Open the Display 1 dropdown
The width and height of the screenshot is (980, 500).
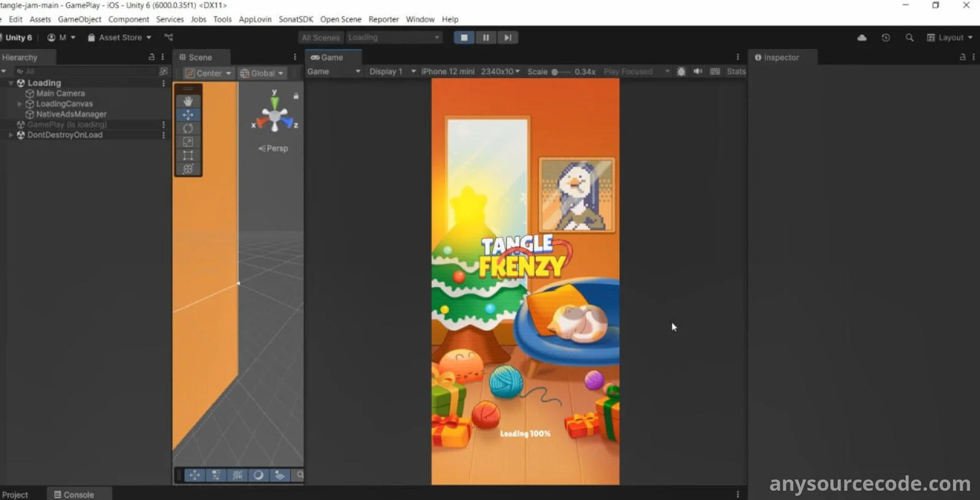point(392,72)
